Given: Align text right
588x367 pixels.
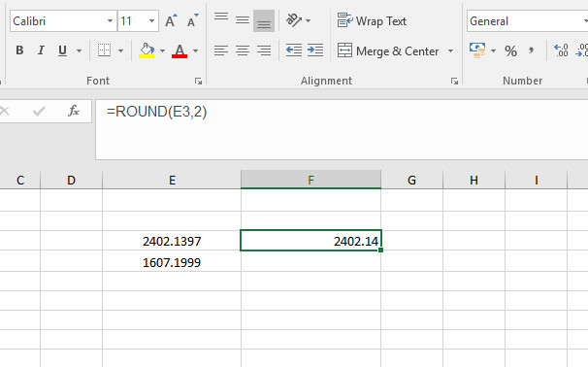Looking at the screenshot, I should (x=264, y=50).
